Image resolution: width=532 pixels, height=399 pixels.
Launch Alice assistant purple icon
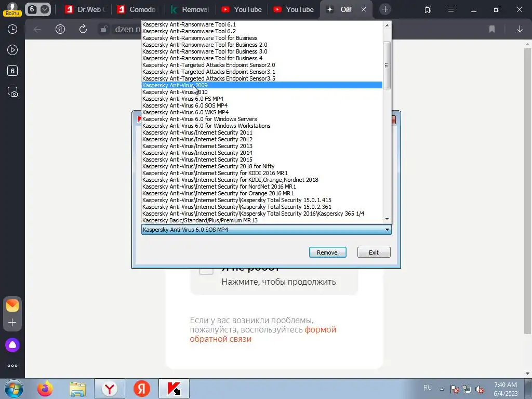[x=12, y=345]
